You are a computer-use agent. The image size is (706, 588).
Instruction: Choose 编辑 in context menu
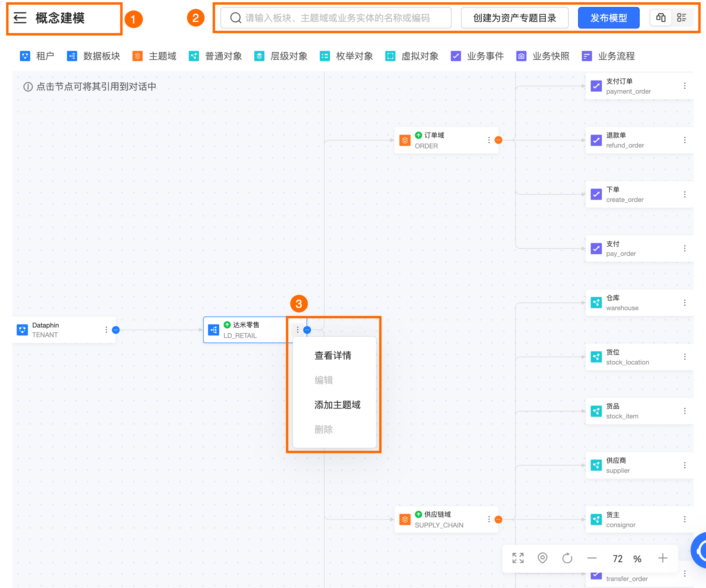[324, 380]
